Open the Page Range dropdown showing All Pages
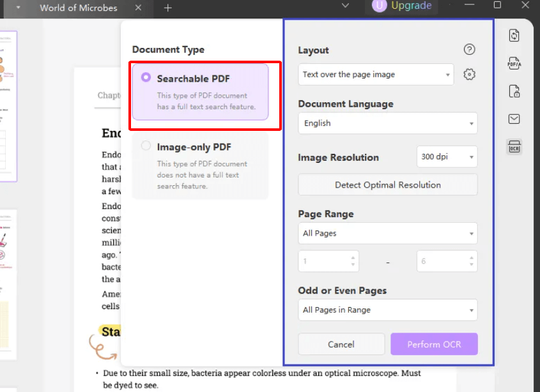 click(x=387, y=233)
